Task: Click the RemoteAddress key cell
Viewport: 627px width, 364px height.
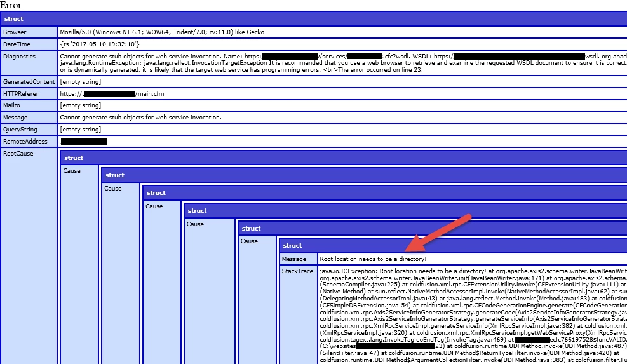Action: point(29,141)
